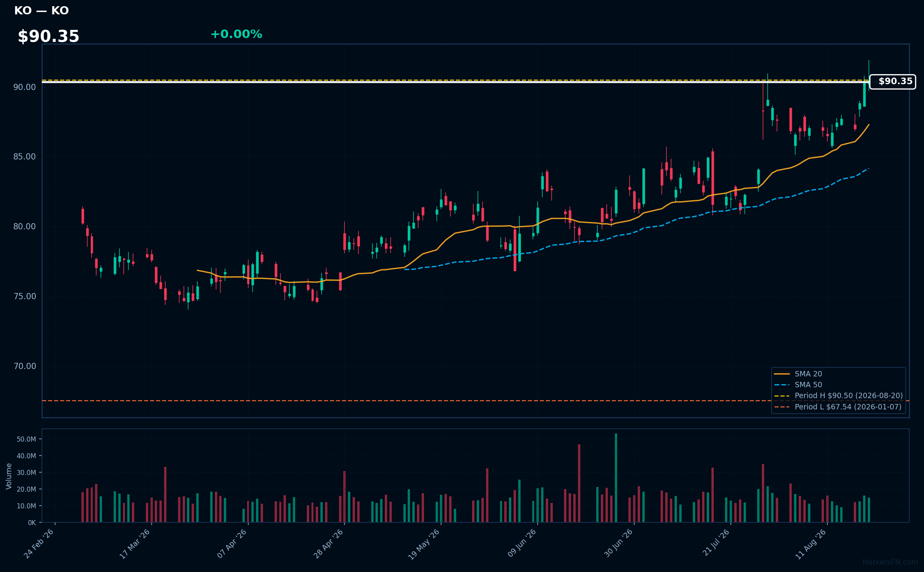The height and width of the screenshot is (572, 924).
Task: Click the 11 Aug '26 date label
Action: coord(811,544)
